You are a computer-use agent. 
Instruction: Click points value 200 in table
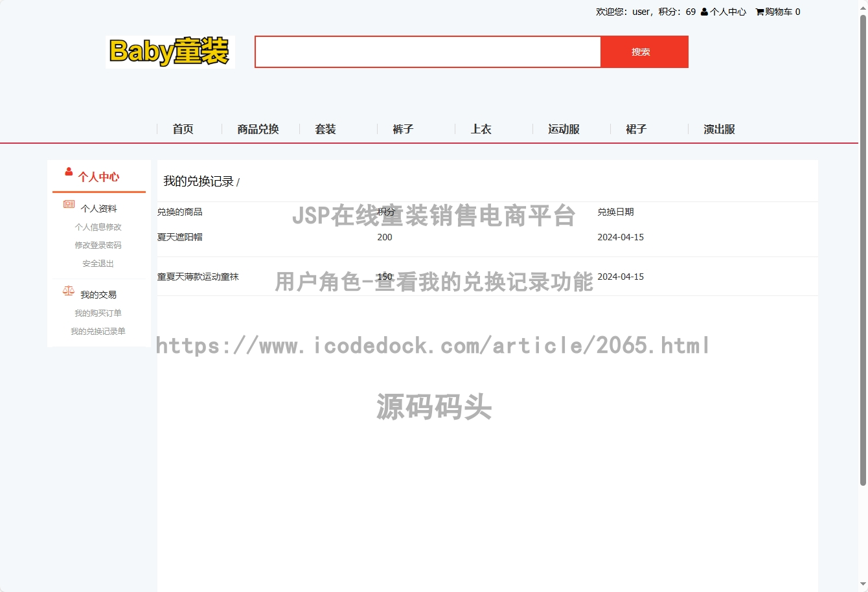click(385, 237)
